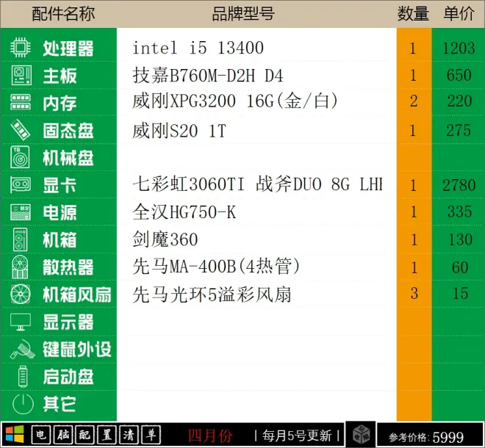Screen dimensions: 485x448
Task: Select the 配件名称 column header
Action: pyautogui.click(x=63, y=14)
